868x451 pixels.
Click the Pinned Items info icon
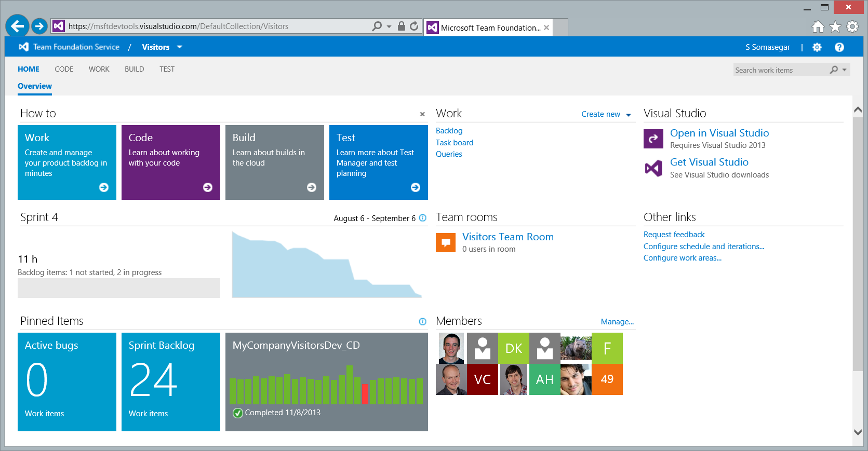(x=422, y=321)
